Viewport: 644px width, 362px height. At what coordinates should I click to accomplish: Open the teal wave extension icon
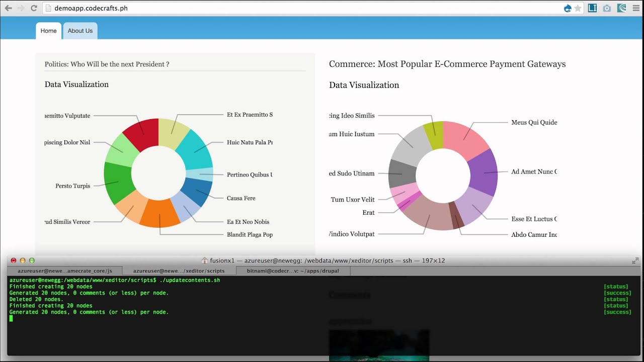coord(621,8)
